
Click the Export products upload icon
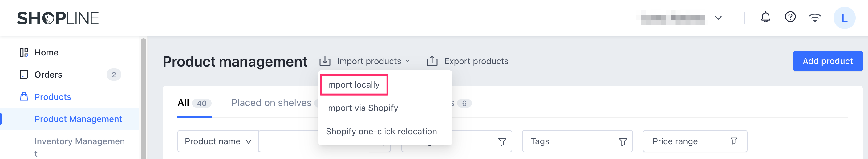pyautogui.click(x=432, y=61)
